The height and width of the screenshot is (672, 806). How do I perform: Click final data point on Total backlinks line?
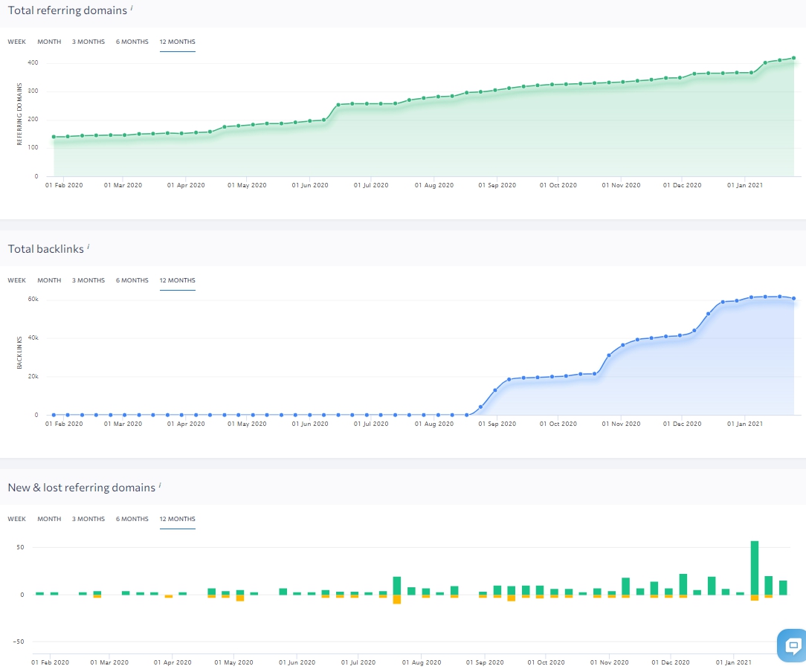[793, 299]
